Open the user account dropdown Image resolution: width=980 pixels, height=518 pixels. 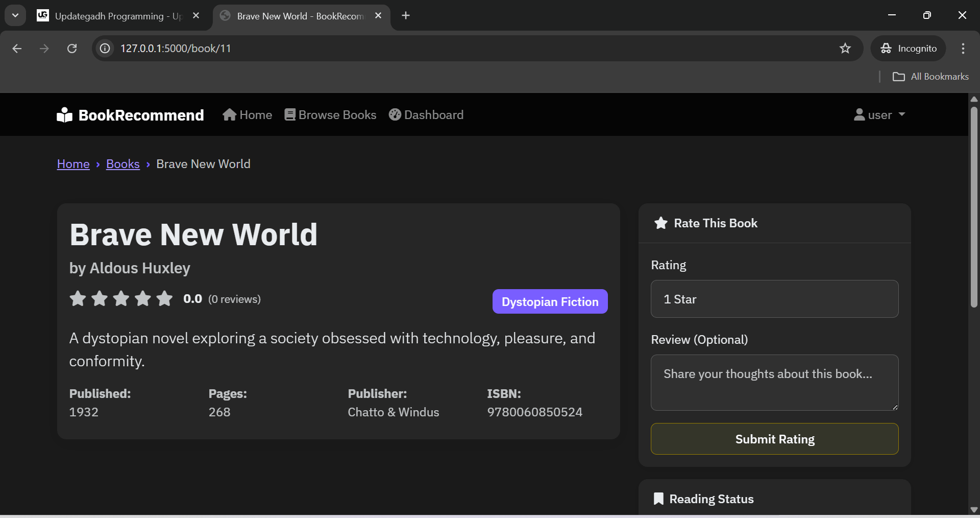click(879, 115)
